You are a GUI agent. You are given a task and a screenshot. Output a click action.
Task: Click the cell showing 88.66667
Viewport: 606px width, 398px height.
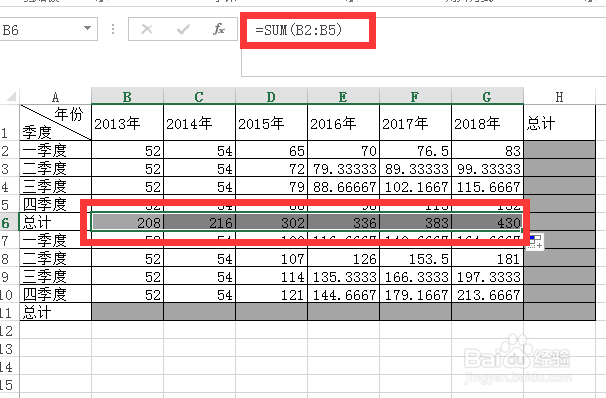click(x=343, y=186)
